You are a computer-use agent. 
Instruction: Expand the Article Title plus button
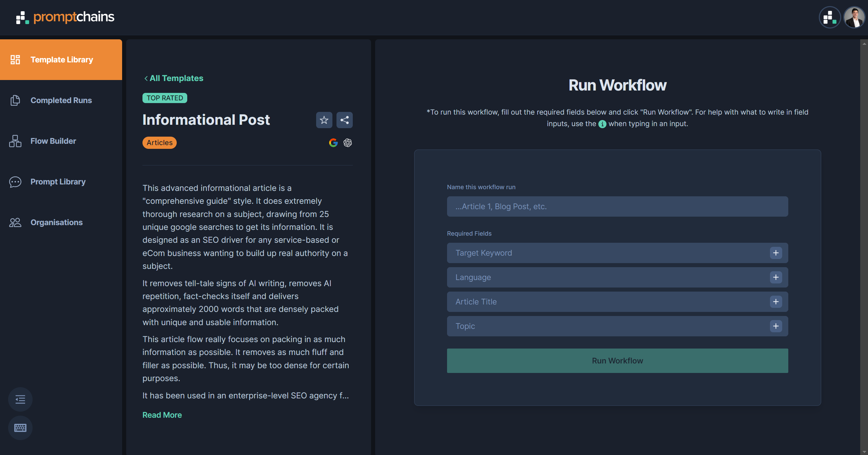775,302
